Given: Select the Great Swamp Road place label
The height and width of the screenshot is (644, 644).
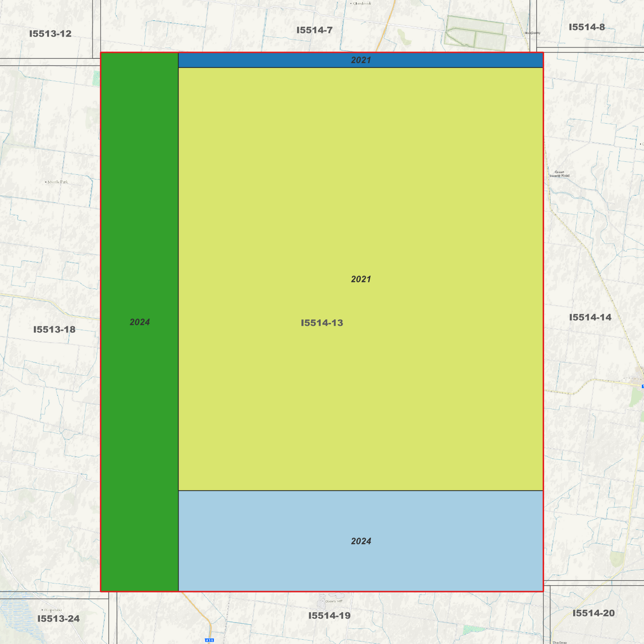Looking at the screenshot, I should point(559,174).
